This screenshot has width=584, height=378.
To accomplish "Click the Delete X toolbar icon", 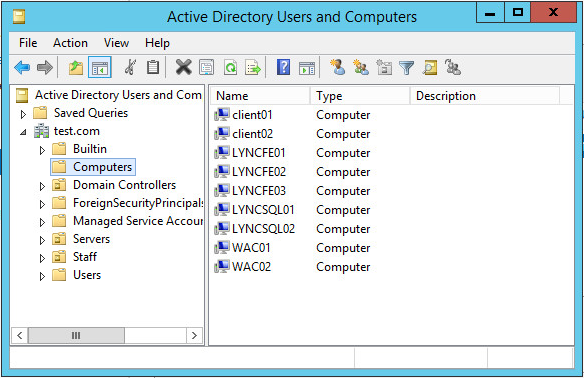I will coord(184,67).
